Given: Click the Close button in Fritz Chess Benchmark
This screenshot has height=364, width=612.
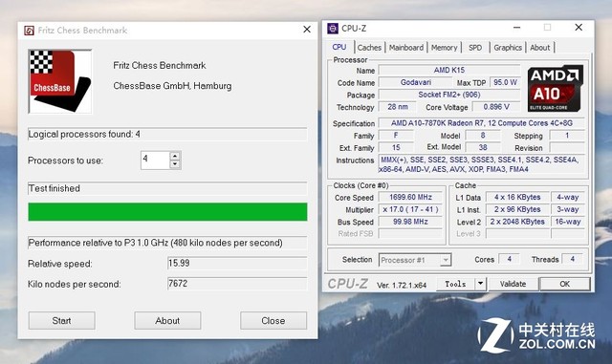Looking at the screenshot, I should [x=273, y=321].
